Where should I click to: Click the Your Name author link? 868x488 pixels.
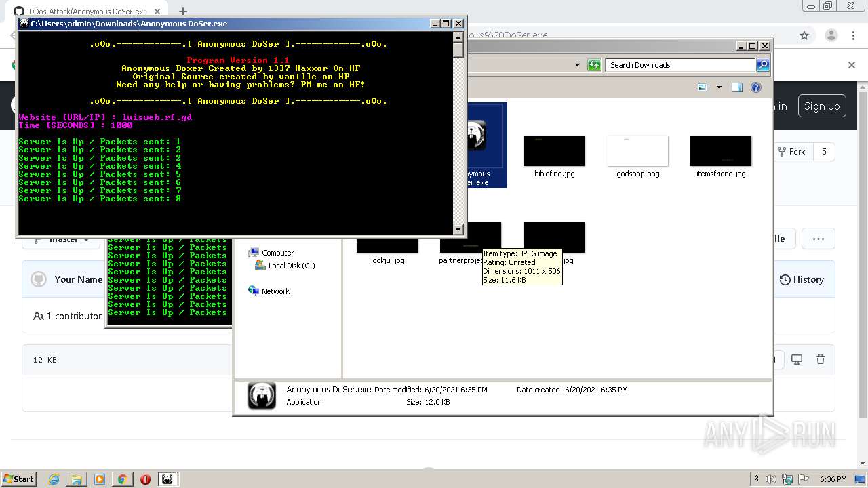[x=79, y=279]
